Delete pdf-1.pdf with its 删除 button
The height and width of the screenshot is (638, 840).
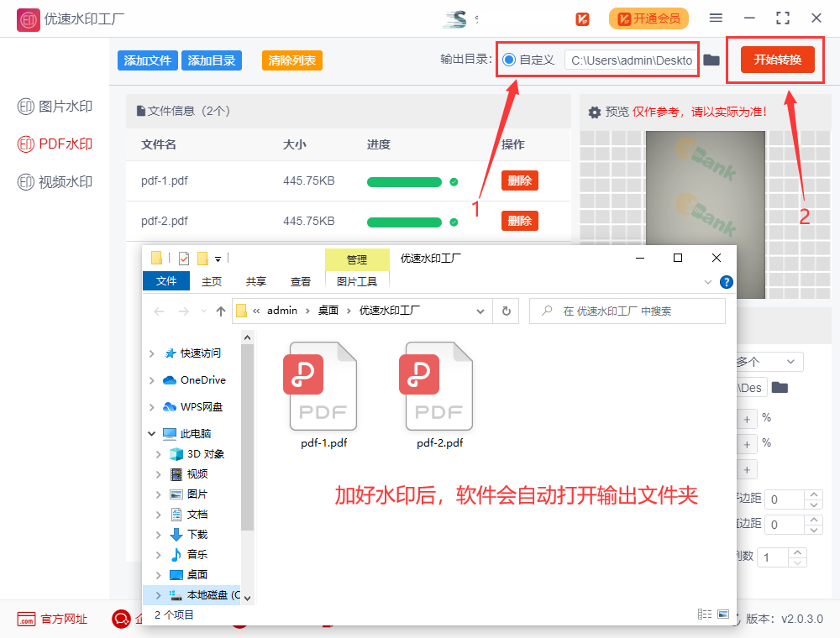(520, 181)
